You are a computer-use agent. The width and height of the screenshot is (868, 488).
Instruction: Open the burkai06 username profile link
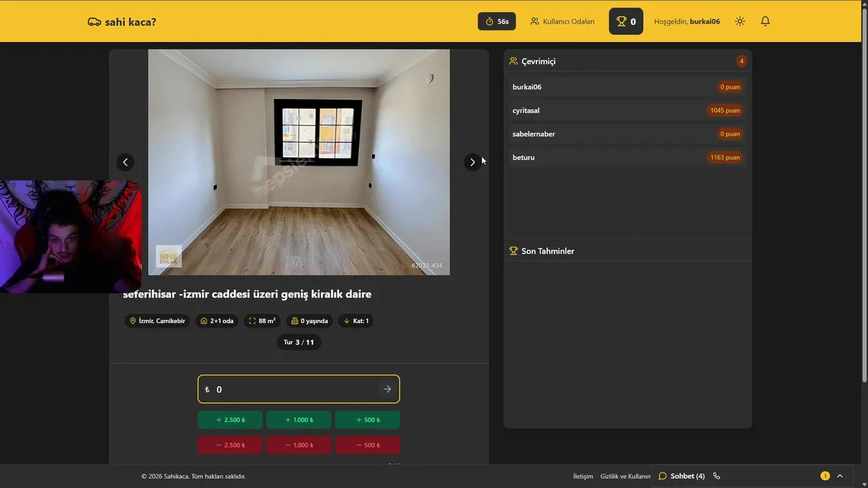tap(705, 22)
